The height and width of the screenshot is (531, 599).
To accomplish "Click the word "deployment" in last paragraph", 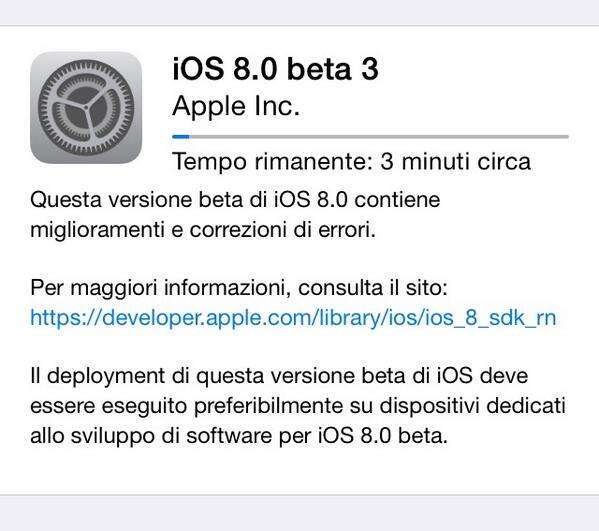I will 106,376.
